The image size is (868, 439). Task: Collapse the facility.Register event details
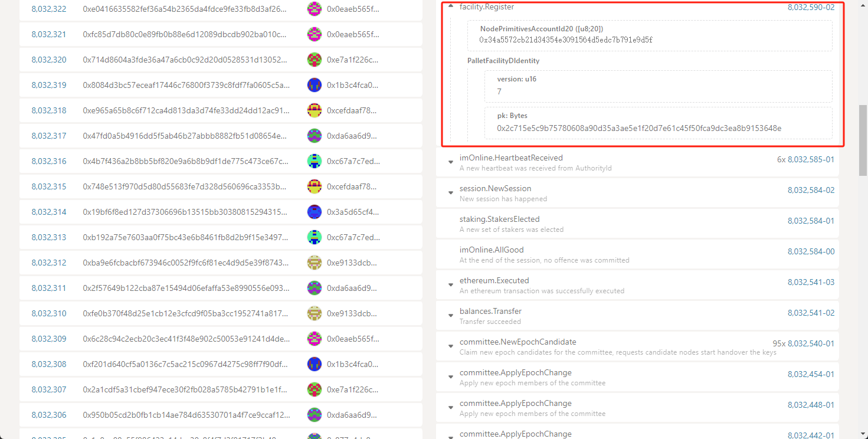[x=451, y=7]
